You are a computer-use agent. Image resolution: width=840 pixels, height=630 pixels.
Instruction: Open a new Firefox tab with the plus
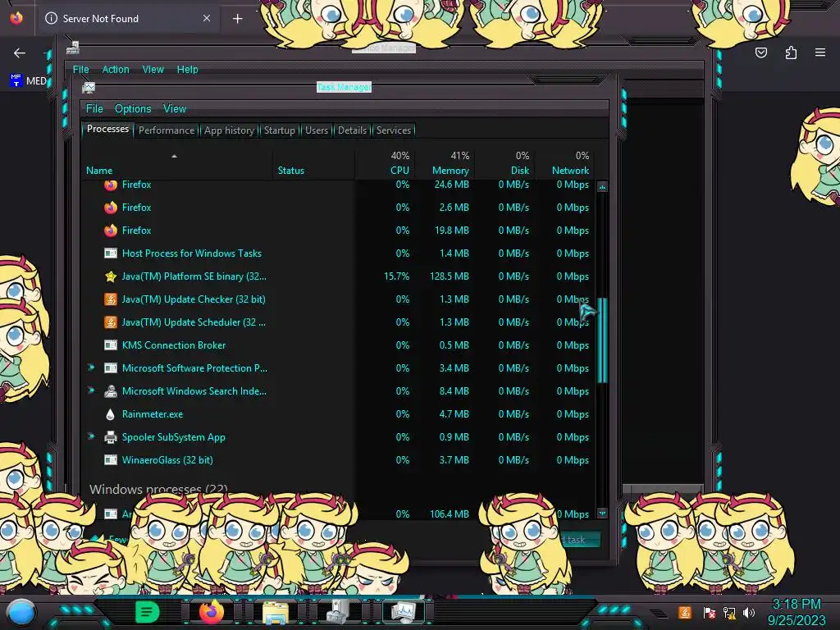click(237, 19)
